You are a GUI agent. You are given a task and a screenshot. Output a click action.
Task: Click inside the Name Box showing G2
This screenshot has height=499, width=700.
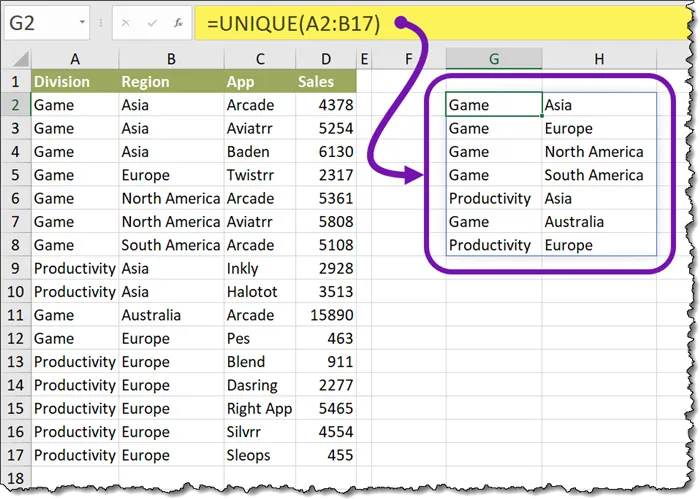40,22
